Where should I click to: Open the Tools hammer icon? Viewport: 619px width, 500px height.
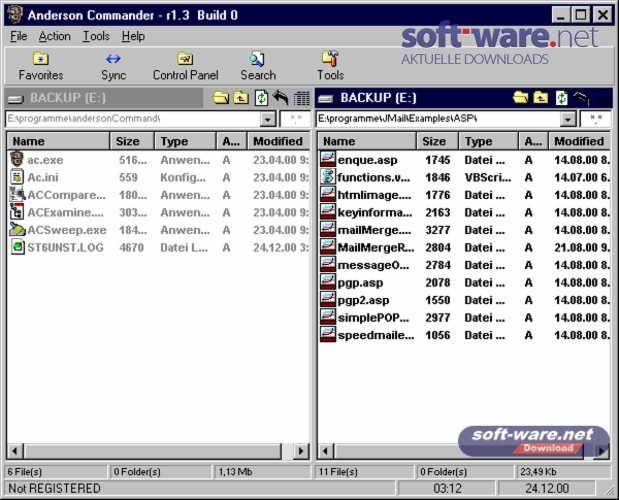click(330, 58)
